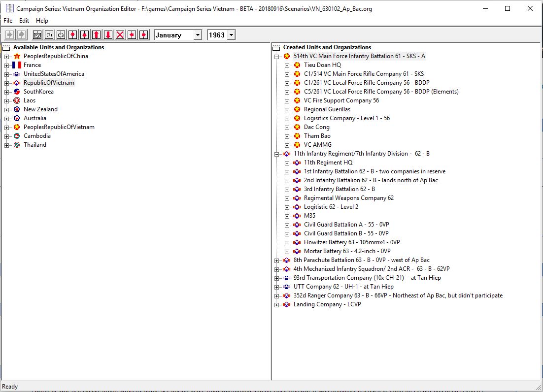The height and width of the screenshot is (392, 543).
Task: Click the Laos nation icon
Action: click(x=17, y=100)
